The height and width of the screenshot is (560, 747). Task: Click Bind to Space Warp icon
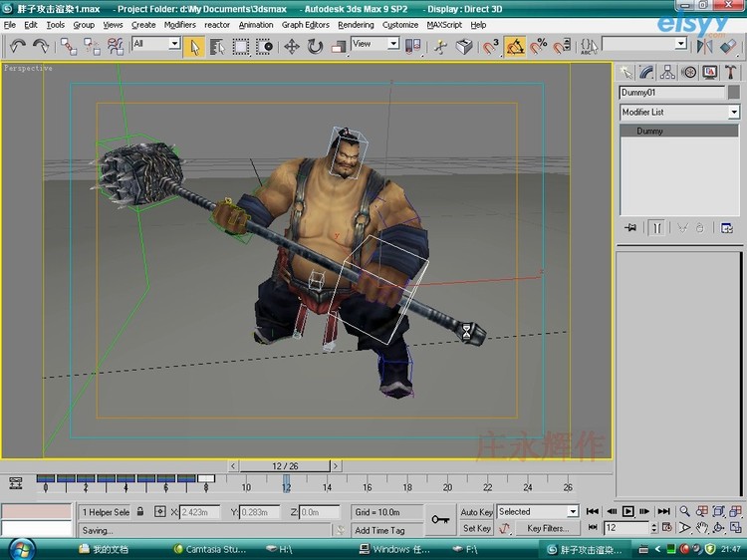pos(115,47)
